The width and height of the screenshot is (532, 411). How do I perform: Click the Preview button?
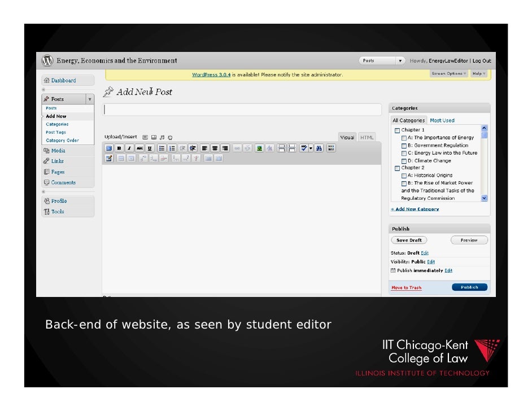click(469, 240)
